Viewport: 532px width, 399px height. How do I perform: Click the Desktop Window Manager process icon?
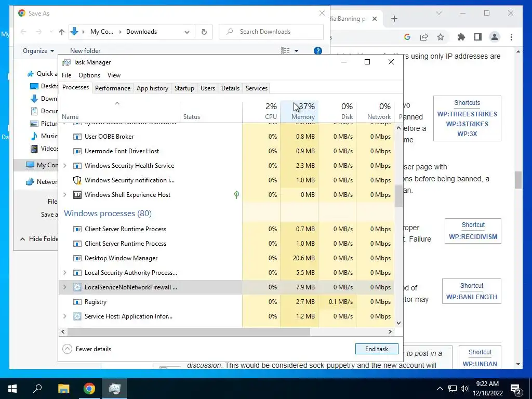(77, 258)
